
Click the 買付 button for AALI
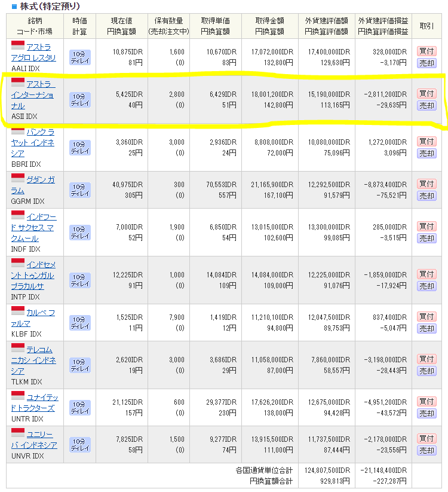click(426, 51)
